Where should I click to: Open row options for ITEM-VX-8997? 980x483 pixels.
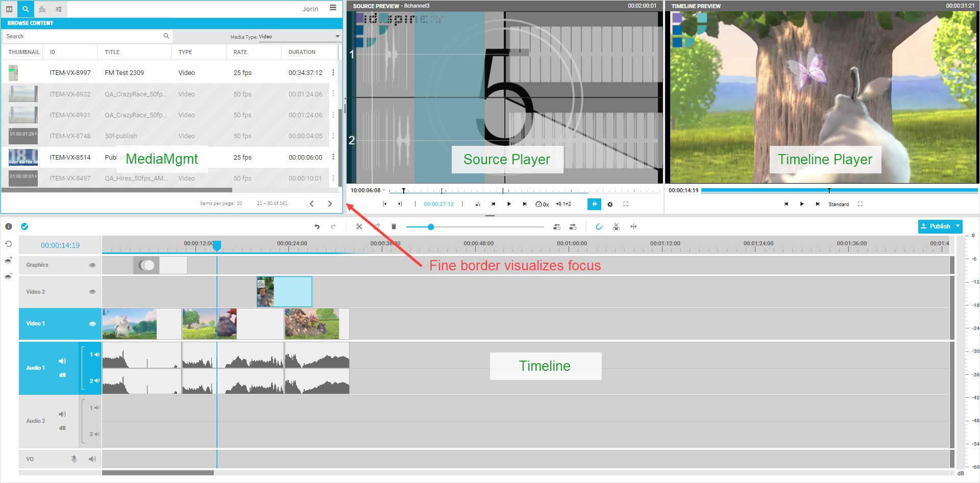coord(333,73)
